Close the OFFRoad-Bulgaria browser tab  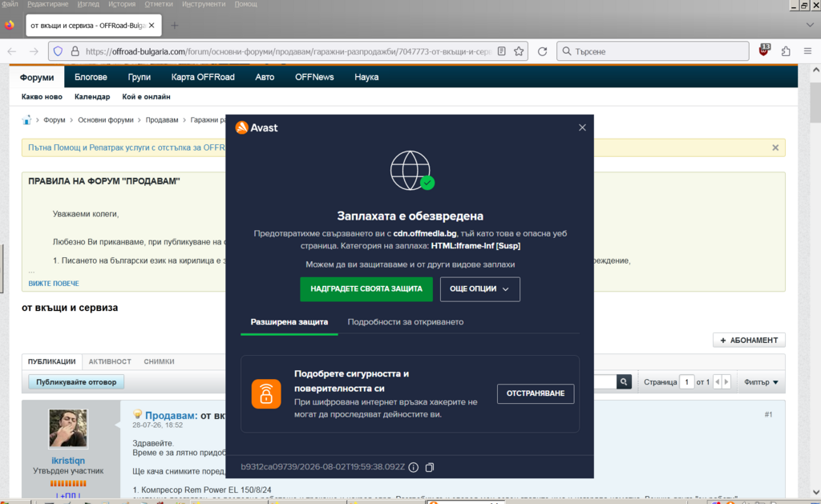[152, 25]
